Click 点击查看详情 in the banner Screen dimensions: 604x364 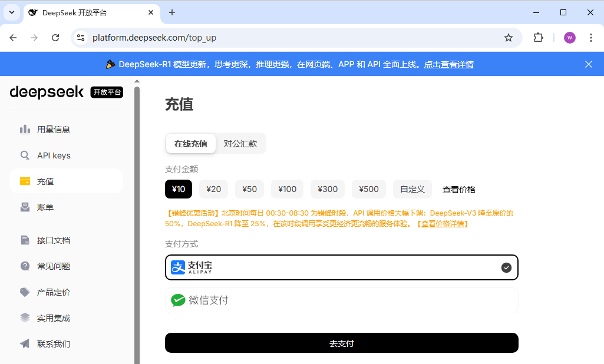pos(449,64)
